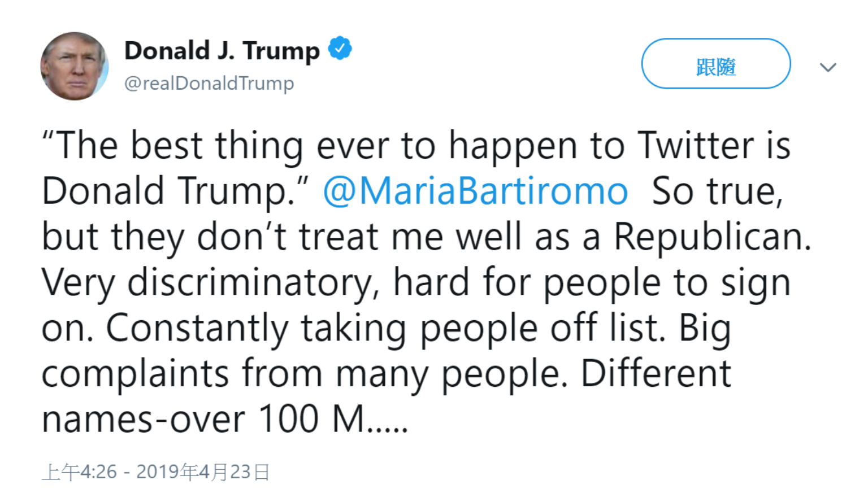Click Donald J. Trump's profile avatar photo
The height and width of the screenshot is (493, 868).
[x=74, y=67]
